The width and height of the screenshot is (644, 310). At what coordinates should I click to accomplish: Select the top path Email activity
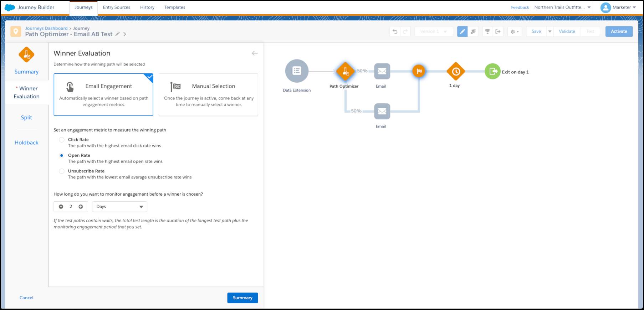pyautogui.click(x=382, y=71)
